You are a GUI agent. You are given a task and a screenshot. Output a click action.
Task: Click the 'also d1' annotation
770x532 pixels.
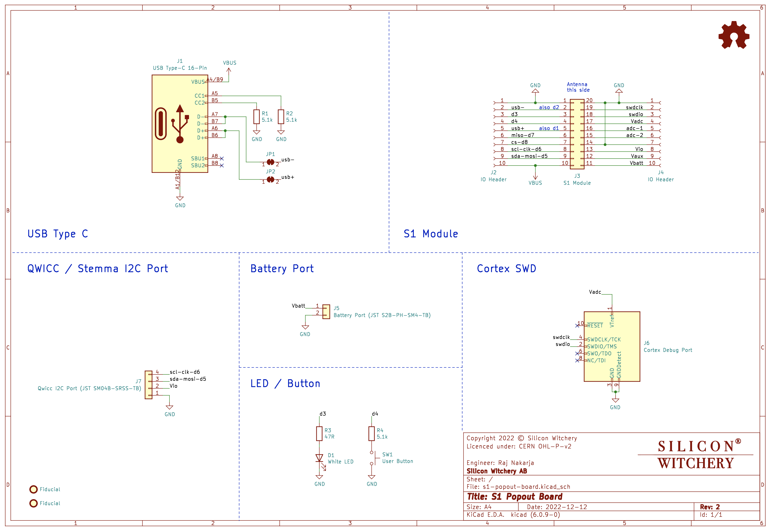click(549, 128)
